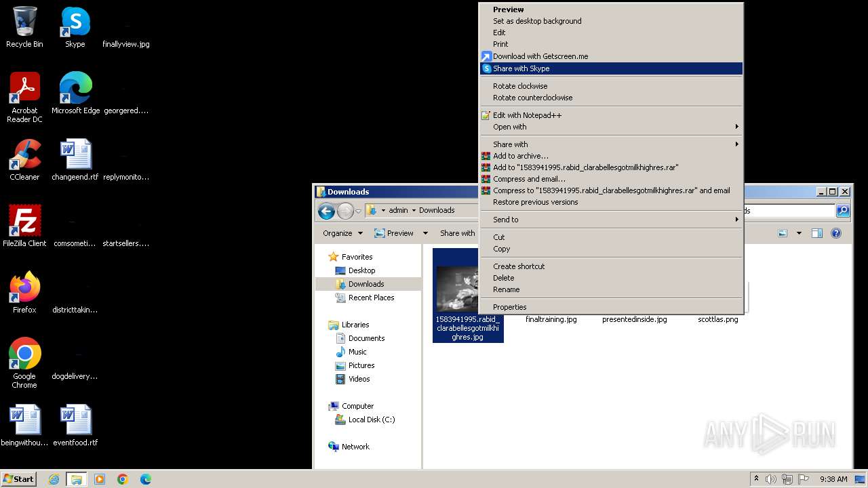The height and width of the screenshot is (488, 868).
Task: Open the view options dropdown arrow
Action: 799,233
